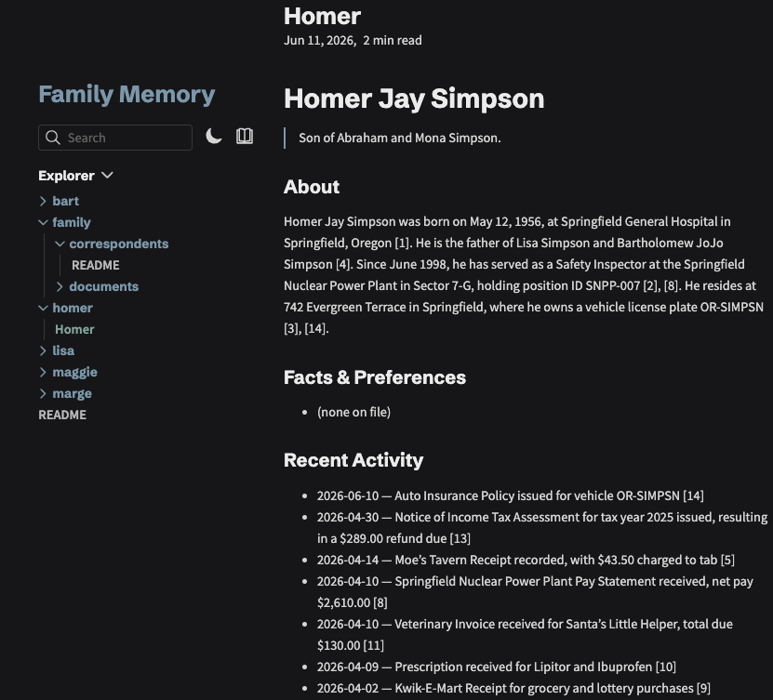Image resolution: width=773 pixels, height=700 pixels.
Task: Click the Jun 11, 2026 date text
Action: point(320,40)
